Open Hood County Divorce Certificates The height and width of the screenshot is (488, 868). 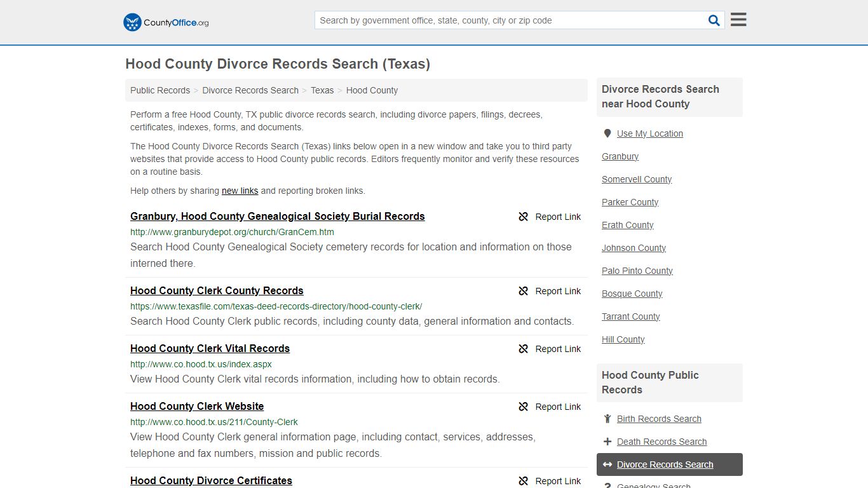pyautogui.click(x=211, y=480)
